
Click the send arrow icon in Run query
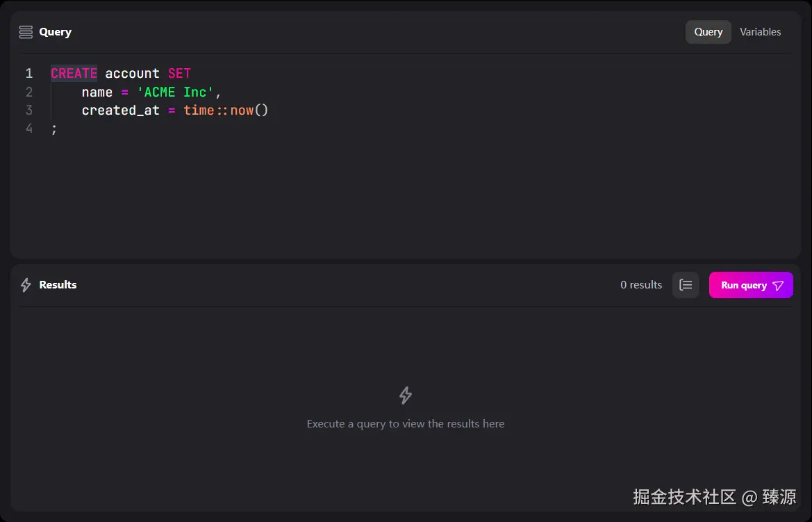[778, 286]
